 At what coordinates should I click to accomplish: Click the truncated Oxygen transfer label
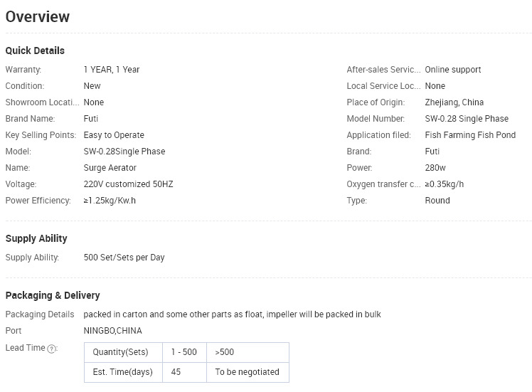[x=383, y=184]
